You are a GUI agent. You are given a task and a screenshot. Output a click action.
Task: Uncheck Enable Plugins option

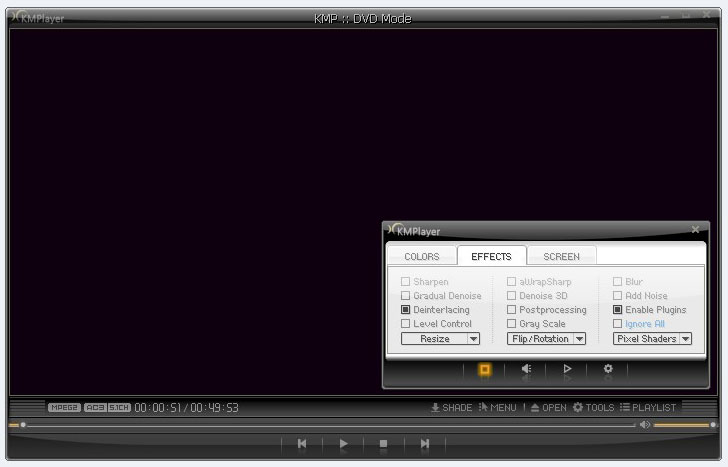(x=617, y=310)
